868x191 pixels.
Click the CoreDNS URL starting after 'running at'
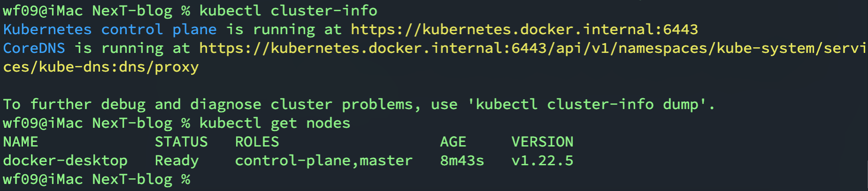pos(533,48)
